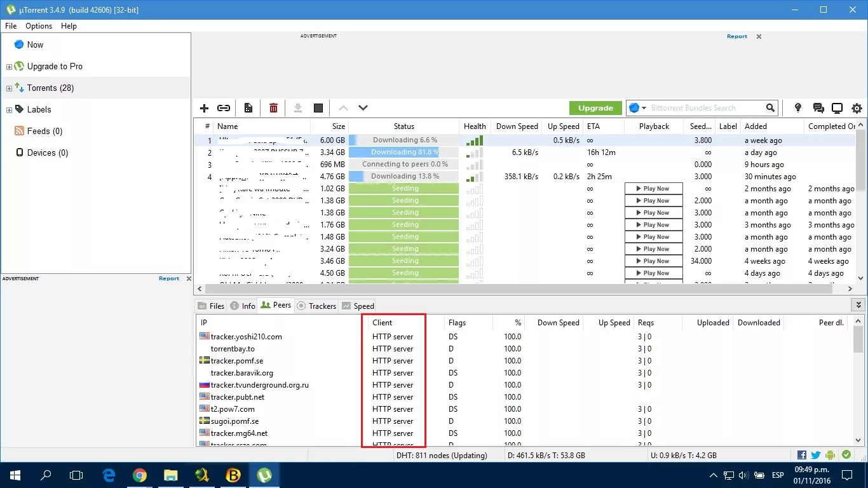Viewport: 868px width, 488px height.
Task: Click the search magnifier icon
Action: [770, 108]
